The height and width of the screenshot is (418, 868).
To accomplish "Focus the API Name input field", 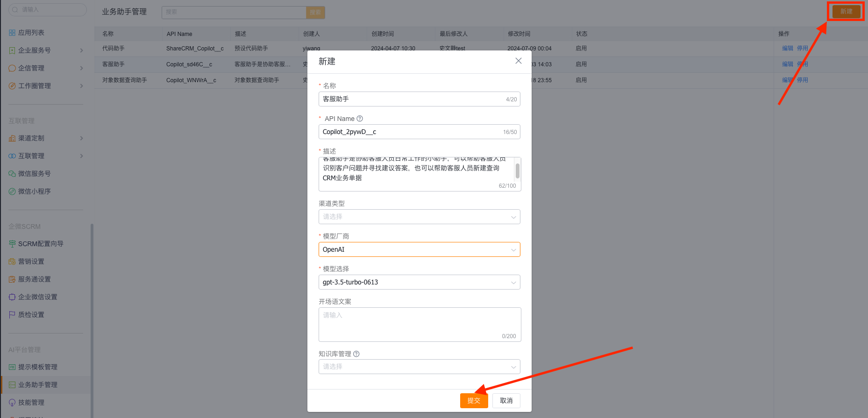I will point(420,132).
